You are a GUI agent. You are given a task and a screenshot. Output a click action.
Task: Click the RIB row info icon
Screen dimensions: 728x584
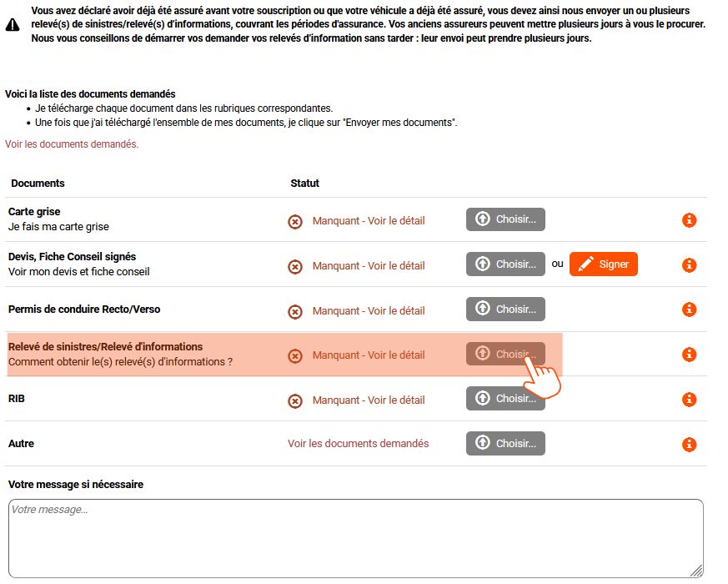click(689, 400)
